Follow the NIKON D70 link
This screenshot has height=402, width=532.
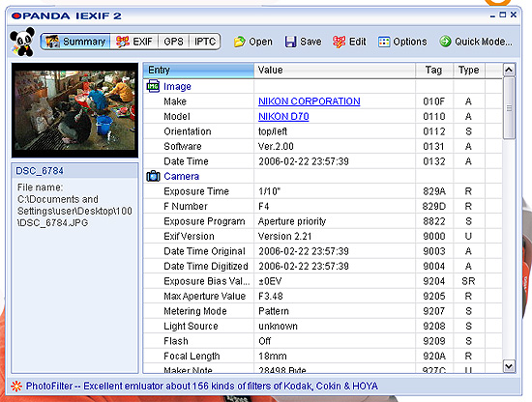click(x=283, y=116)
